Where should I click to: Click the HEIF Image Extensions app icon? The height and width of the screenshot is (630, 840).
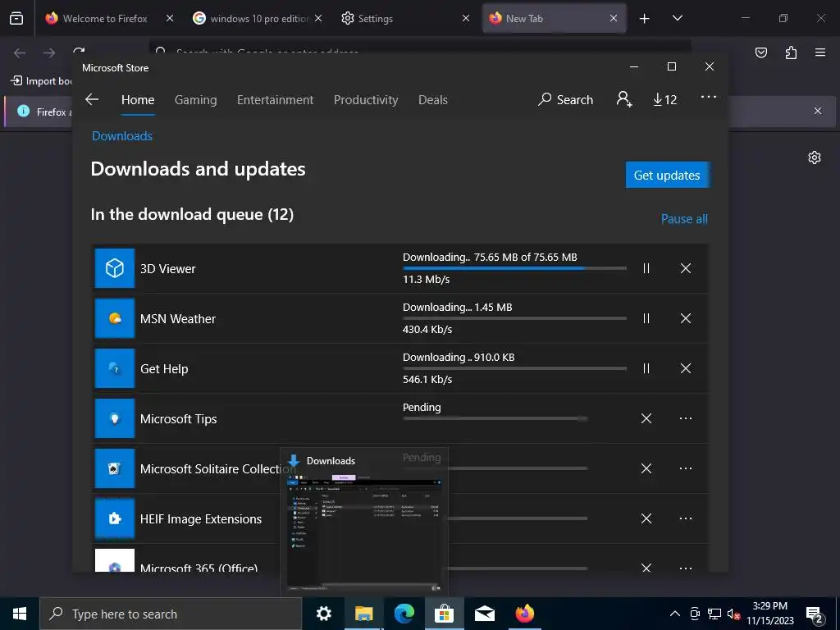(115, 518)
